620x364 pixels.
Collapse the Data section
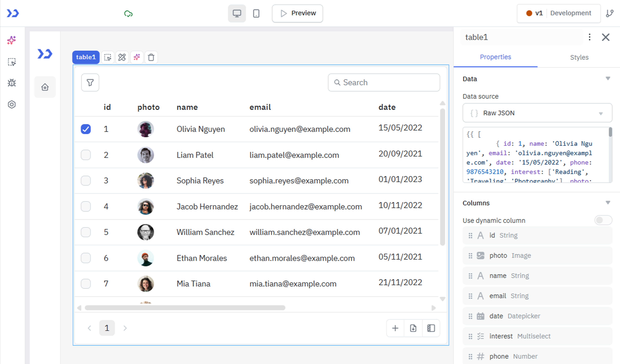pos(608,79)
